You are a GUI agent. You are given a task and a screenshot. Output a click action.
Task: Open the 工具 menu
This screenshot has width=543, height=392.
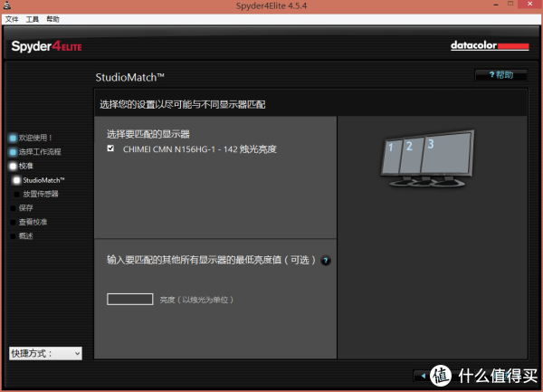point(33,19)
